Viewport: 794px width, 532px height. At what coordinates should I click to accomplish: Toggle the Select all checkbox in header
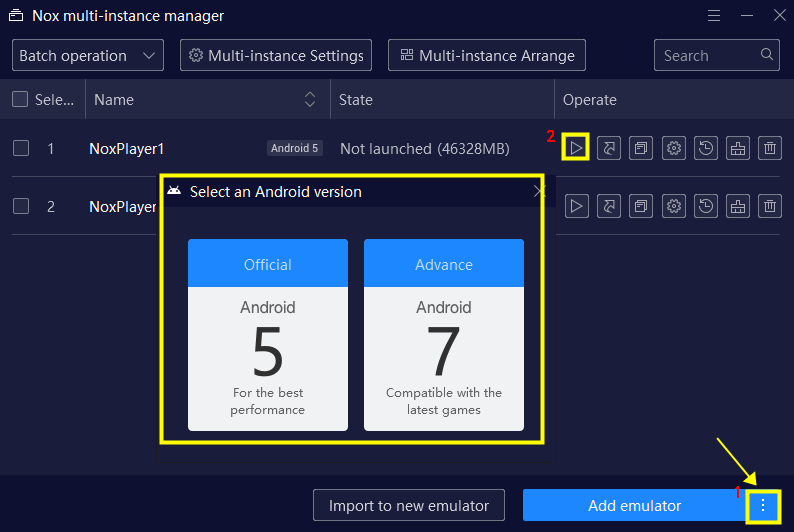point(20,99)
